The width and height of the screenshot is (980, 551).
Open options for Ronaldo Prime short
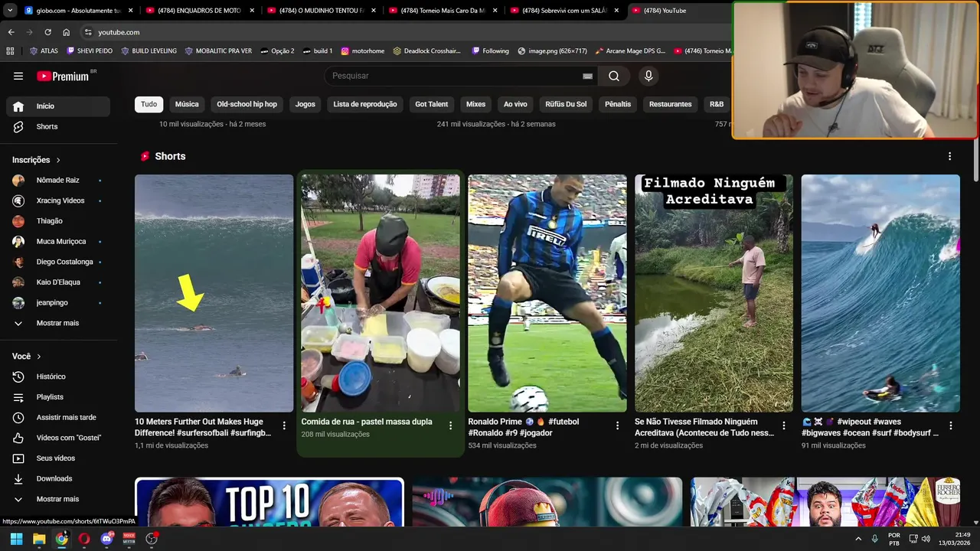click(x=617, y=425)
